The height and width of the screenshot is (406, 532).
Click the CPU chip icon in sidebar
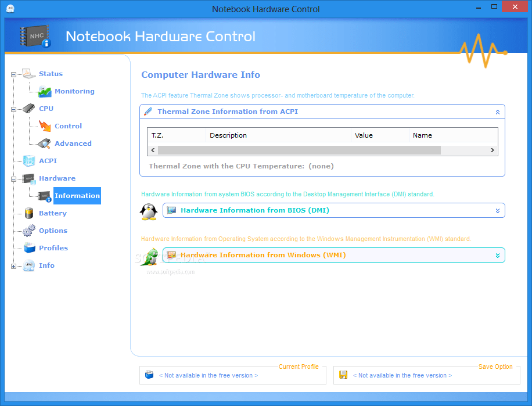(x=29, y=109)
